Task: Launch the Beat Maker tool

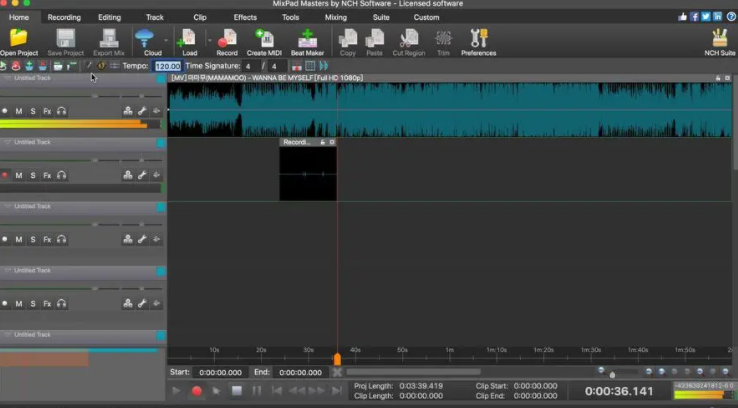Action: pyautogui.click(x=307, y=38)
